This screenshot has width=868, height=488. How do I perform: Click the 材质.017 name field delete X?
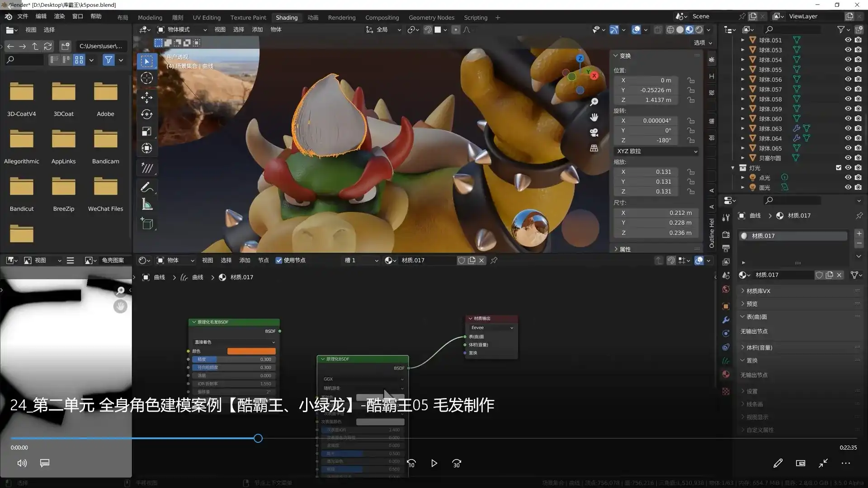click(840, 275)
